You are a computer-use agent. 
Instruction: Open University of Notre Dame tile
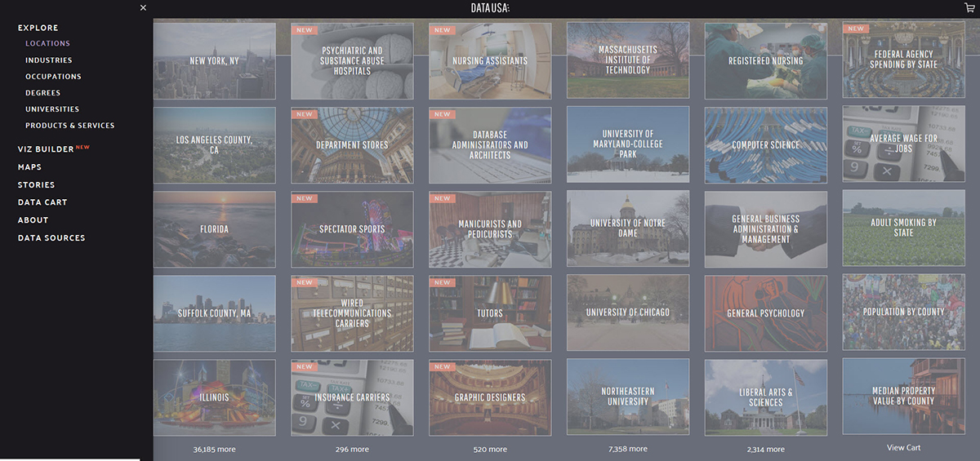pyautogui.click(x=628, y=229)
